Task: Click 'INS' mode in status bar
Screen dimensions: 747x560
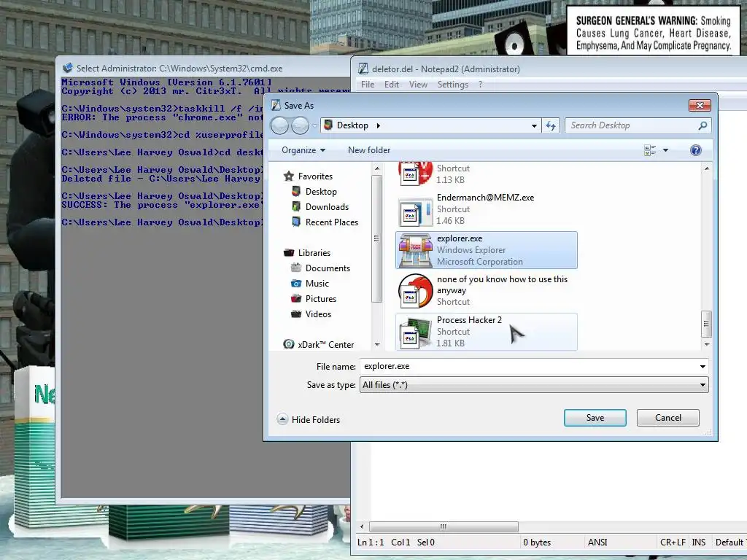Action: [698, 542]
